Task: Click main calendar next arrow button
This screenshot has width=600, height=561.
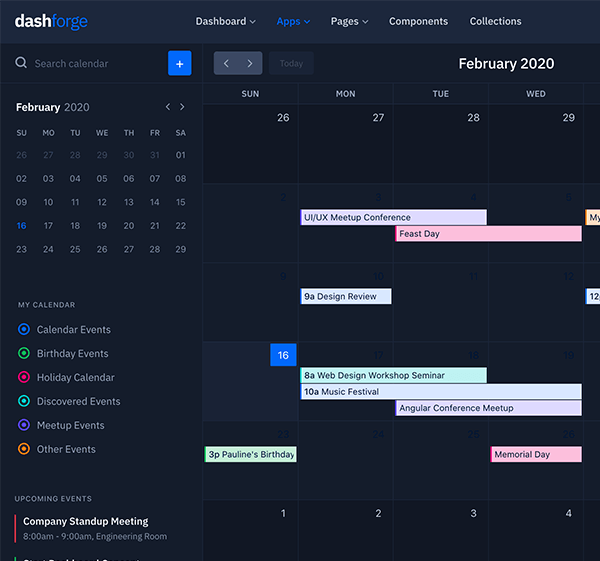Action: (x=250, y=63)
